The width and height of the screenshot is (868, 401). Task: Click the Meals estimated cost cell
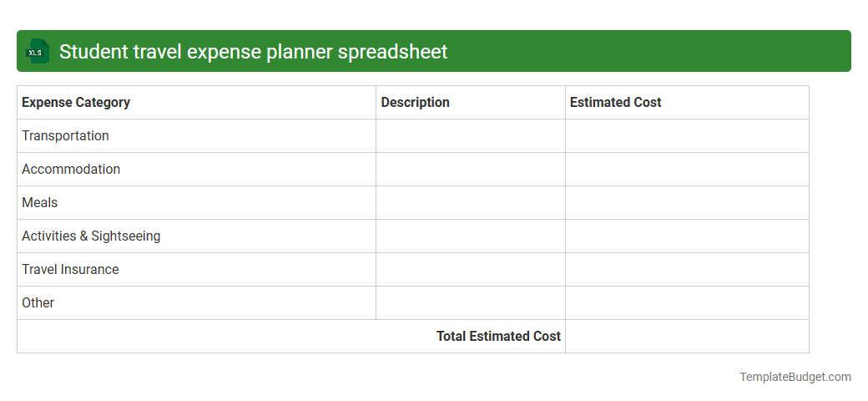pos(687,203)
